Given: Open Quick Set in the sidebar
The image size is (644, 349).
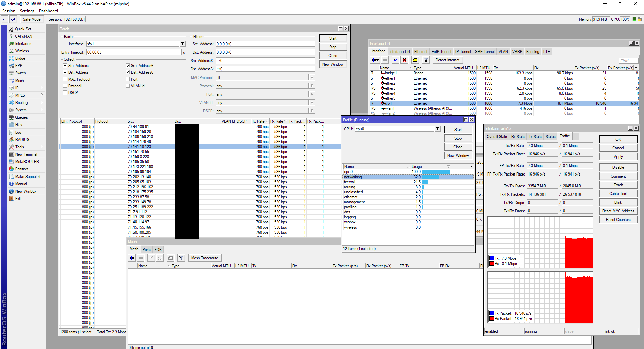Looking at the screenshot, I should click(23, 29).
